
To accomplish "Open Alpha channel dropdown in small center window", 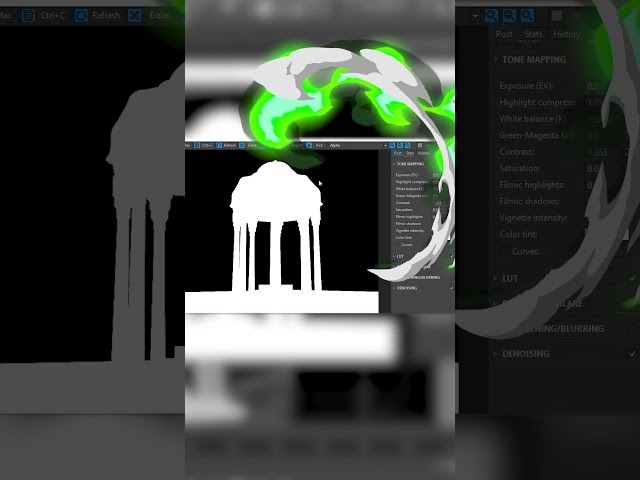I will 385,146.
